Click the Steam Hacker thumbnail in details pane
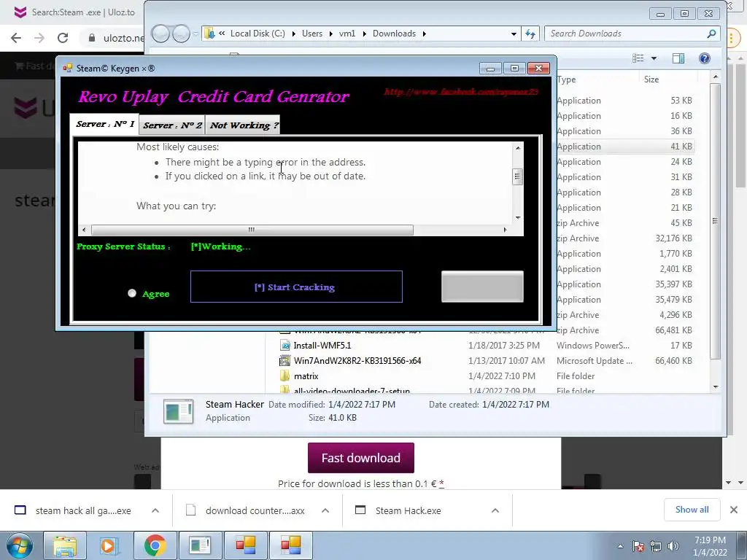 tap(178, 411)
